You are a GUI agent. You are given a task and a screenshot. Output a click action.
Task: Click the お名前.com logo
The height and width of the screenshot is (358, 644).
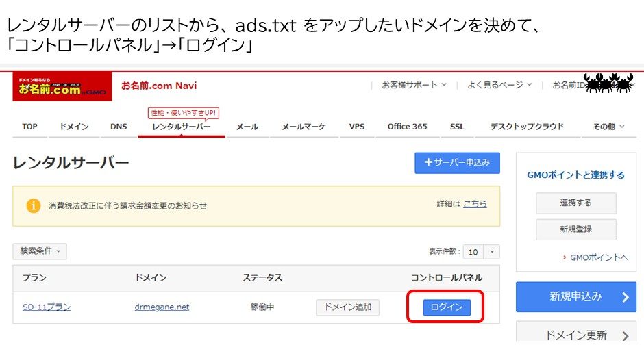[62, 86]
